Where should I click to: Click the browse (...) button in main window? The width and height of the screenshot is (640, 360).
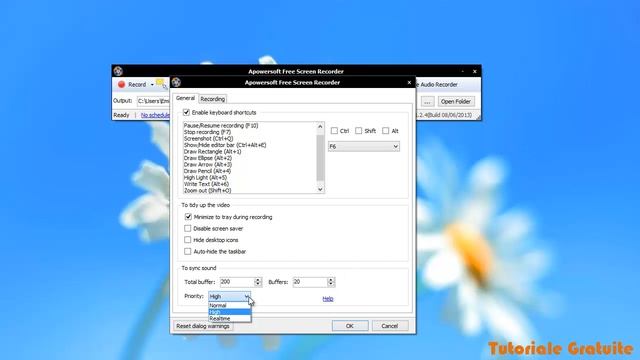[427, 102]
